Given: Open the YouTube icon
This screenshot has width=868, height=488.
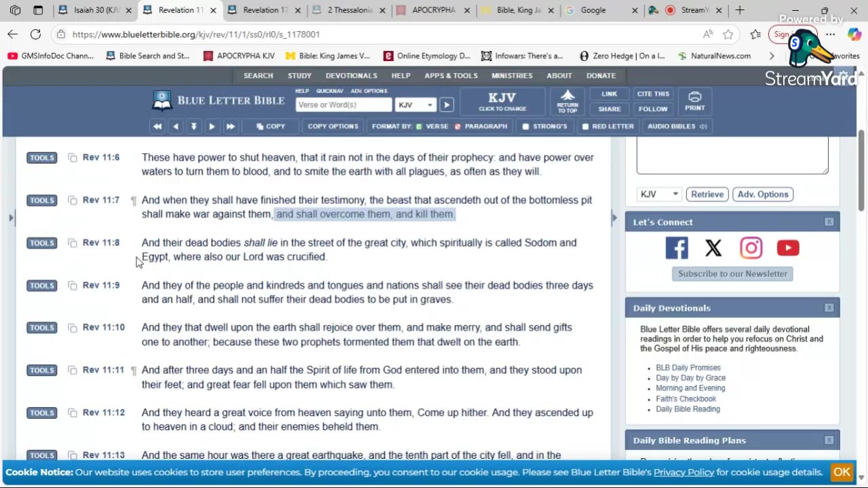Looking at the screenshot, I should pyautogui.click(x=788, y=248).
